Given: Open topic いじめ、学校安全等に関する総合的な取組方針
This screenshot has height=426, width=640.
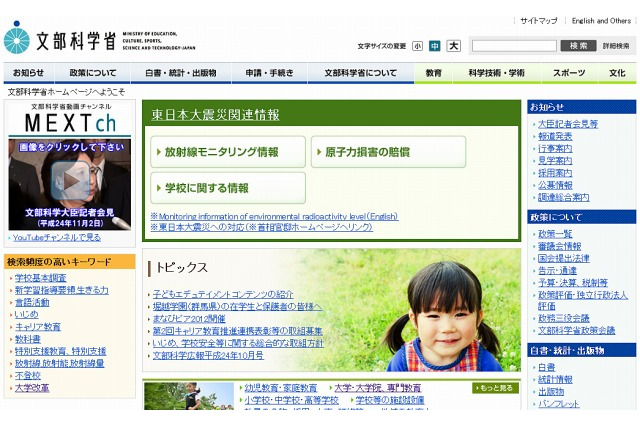Looking at the screenshot, I should (238, 343).
